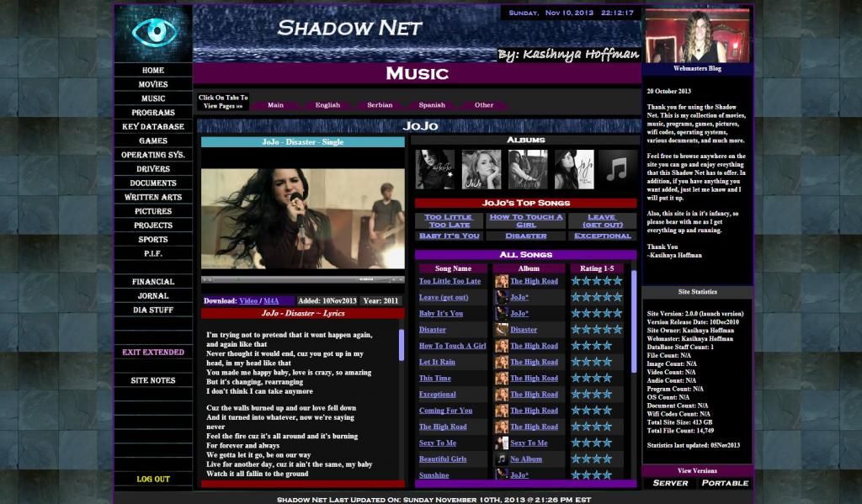
Task: Open Too Little Too Late under JoJo's Top Songs
Action: click(450, 221)
